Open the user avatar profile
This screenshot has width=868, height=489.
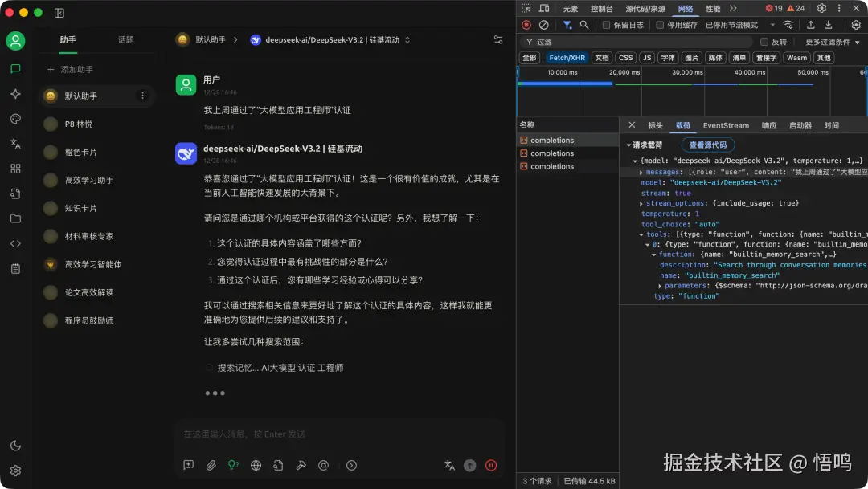point(15,40)
